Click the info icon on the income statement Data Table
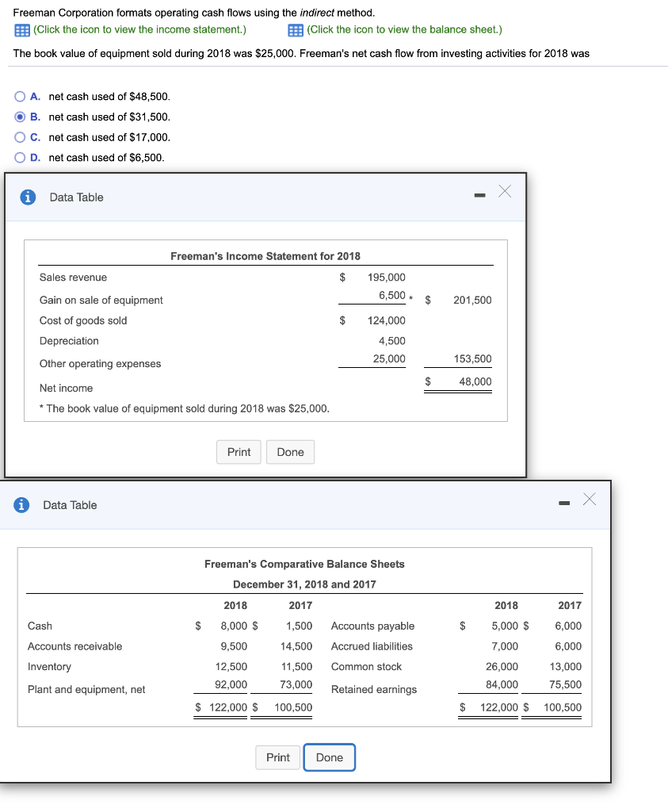Viewport: 668px width, 812px height. click(28, 197)
